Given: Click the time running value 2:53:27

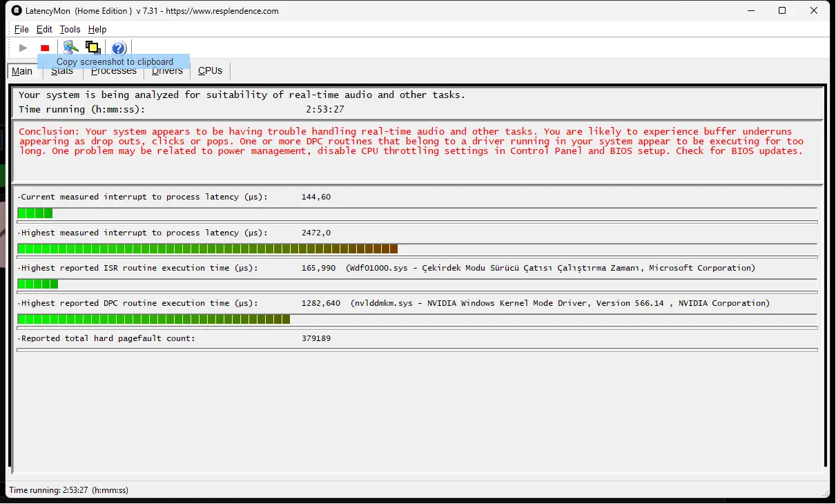Looking at the screenshot, I should (324, 109).
